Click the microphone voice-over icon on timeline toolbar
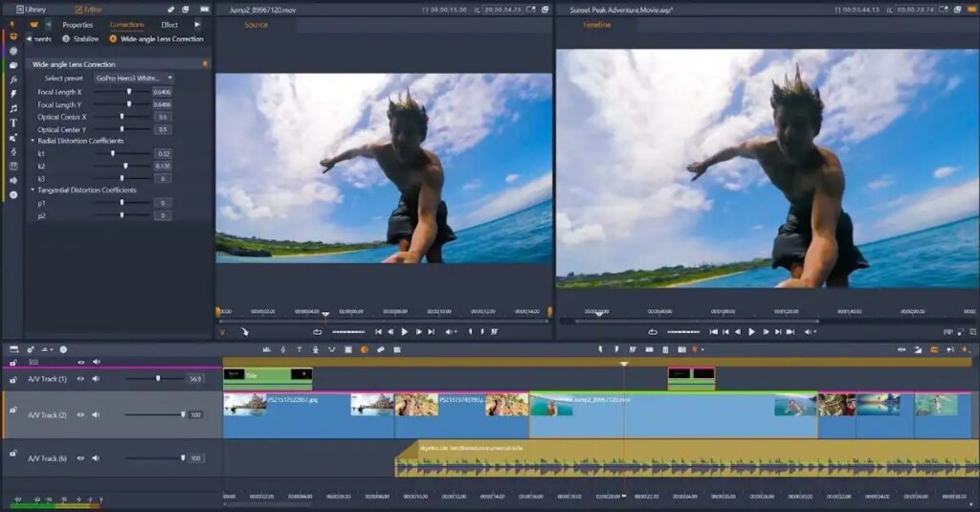980x512 pixels. coord(315,350)
